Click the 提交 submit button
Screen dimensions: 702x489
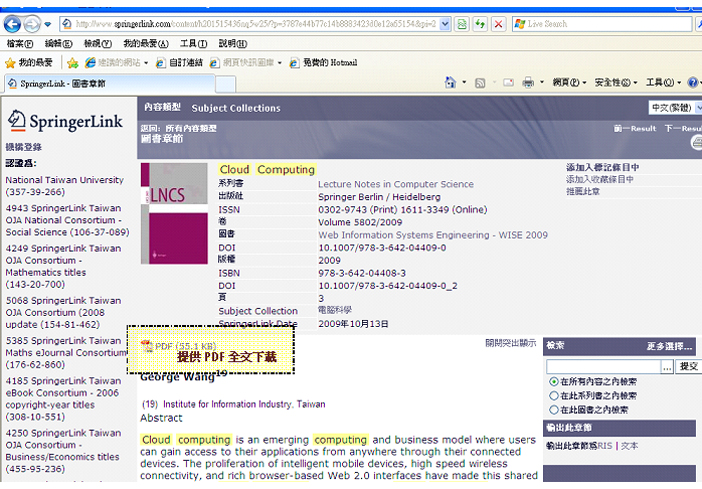[688, 366]
